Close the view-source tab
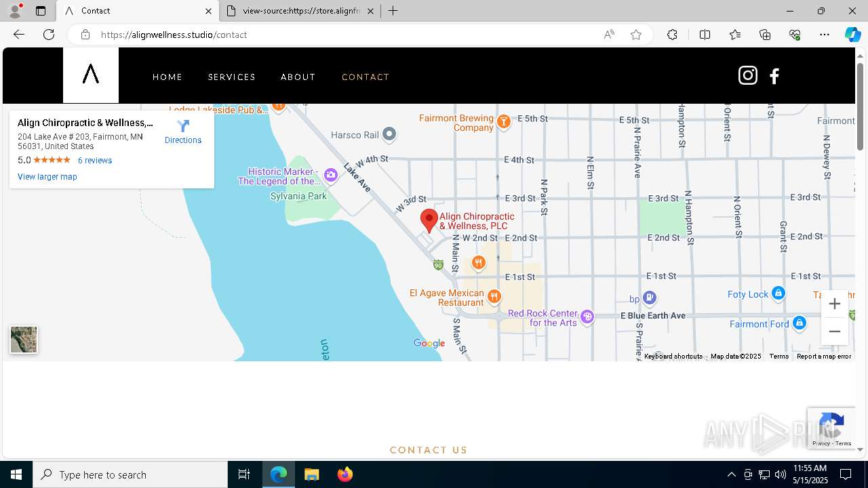This screenshot has height=488, width=868. point(371,11)
